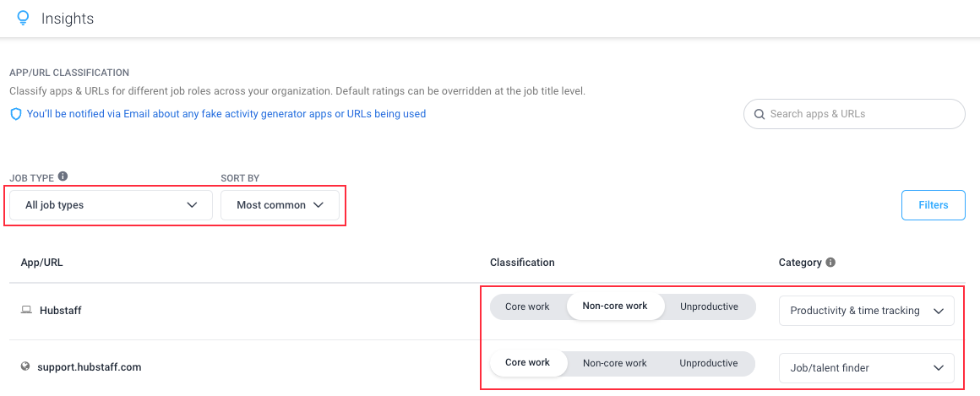Select Non-core work for Hubstaff
The width and height of the screenshot is (980, 396).
(x=615, y=306)
